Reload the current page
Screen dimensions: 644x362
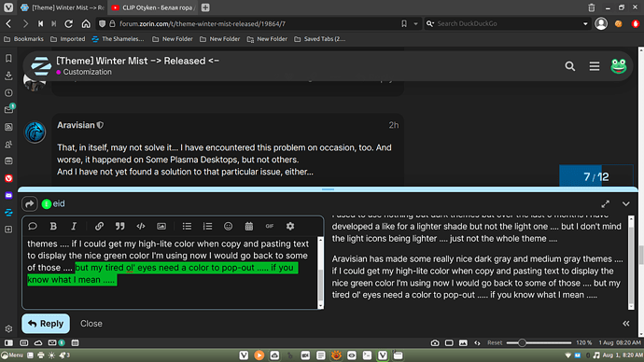click(68, 24)
